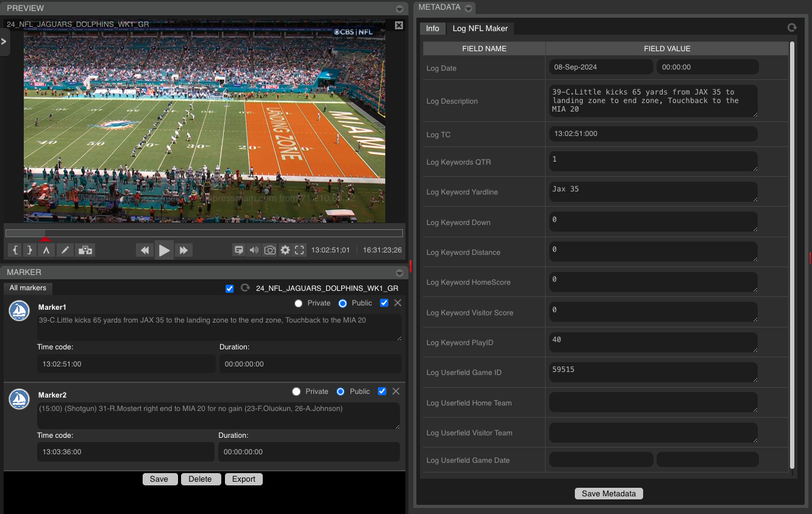The width and height of the screenshot is (812, 514).
Task: Set Marker2 to Public
Action: (341, 391)
